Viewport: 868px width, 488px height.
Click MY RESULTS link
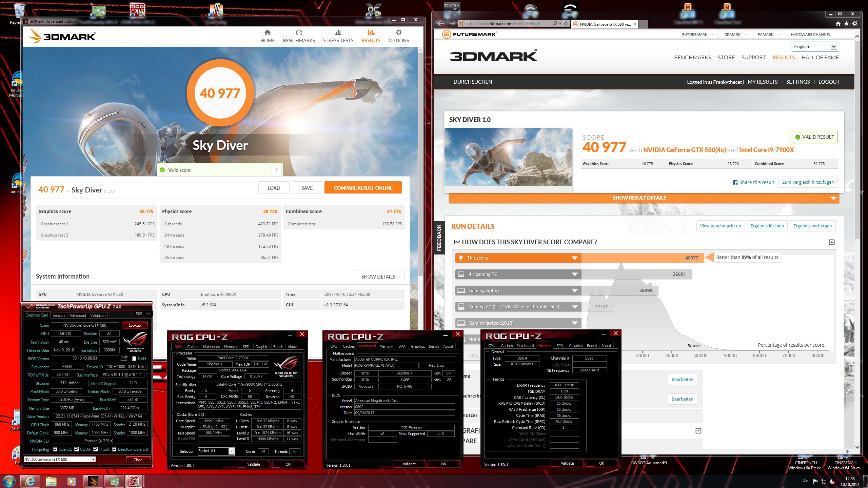point(763,82)
